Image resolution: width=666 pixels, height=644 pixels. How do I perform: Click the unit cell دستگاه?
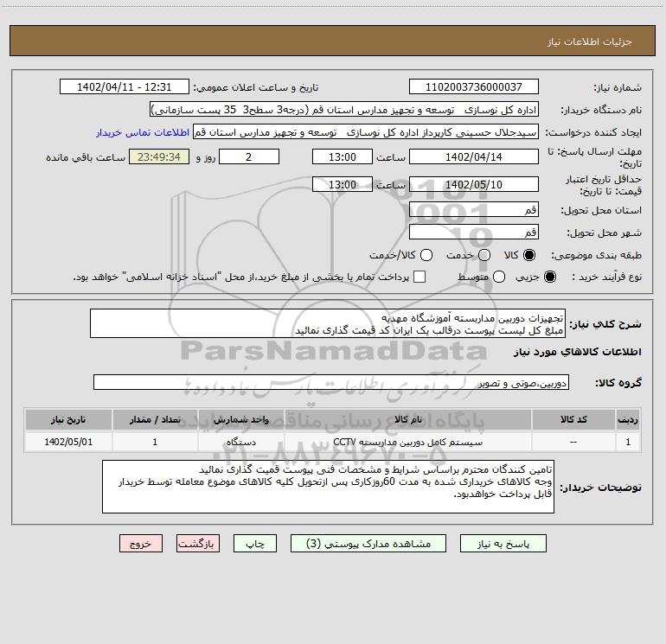pyautogui.click(x=240, y=442)
